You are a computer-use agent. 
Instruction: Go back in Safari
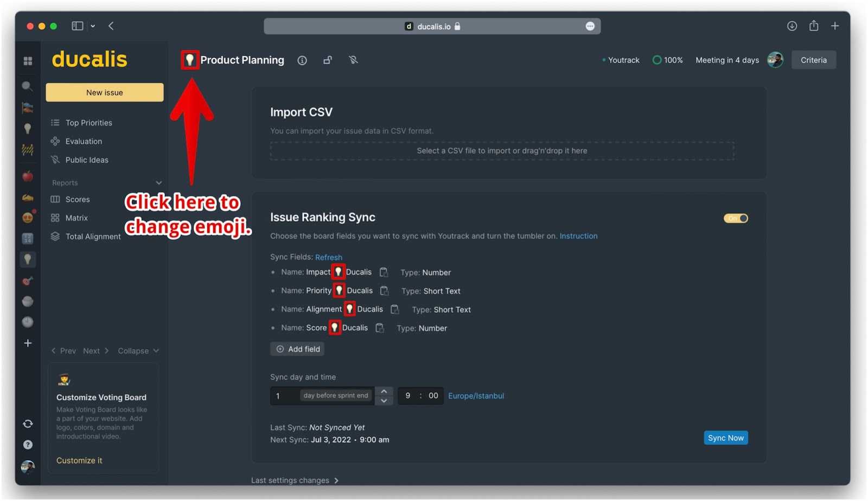111,26
